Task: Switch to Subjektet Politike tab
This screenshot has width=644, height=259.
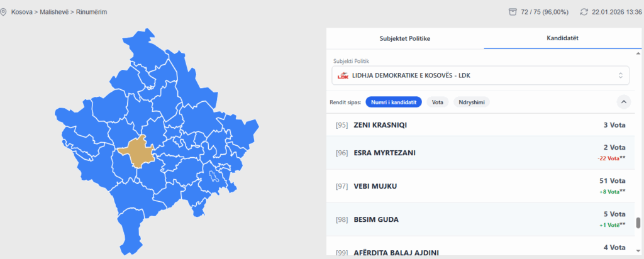Action: (x=404, y=38)
